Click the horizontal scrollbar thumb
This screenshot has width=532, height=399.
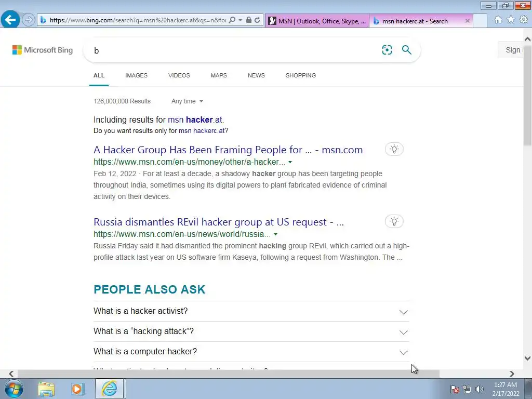point(229,374)
